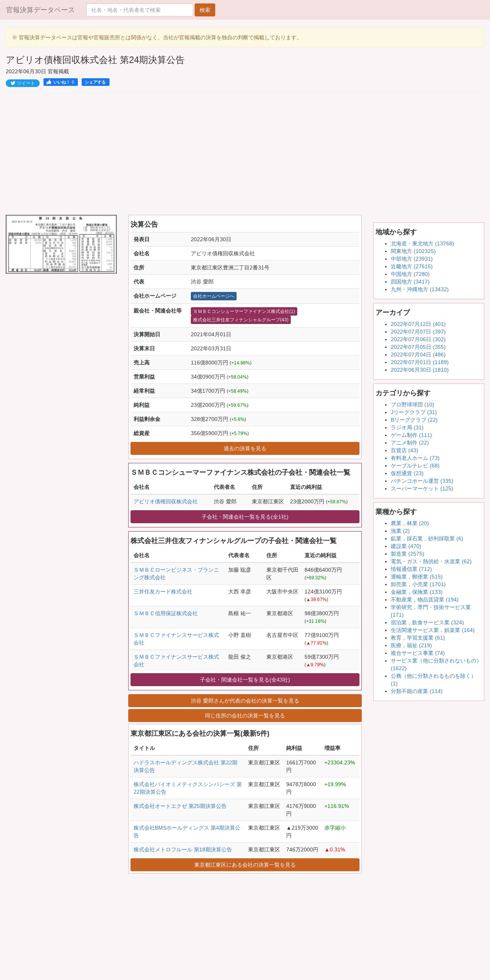The height and width of the screenshot is (980, 490).
Task: Open 中国地方 (7280) region link
Action: [410, 274]
